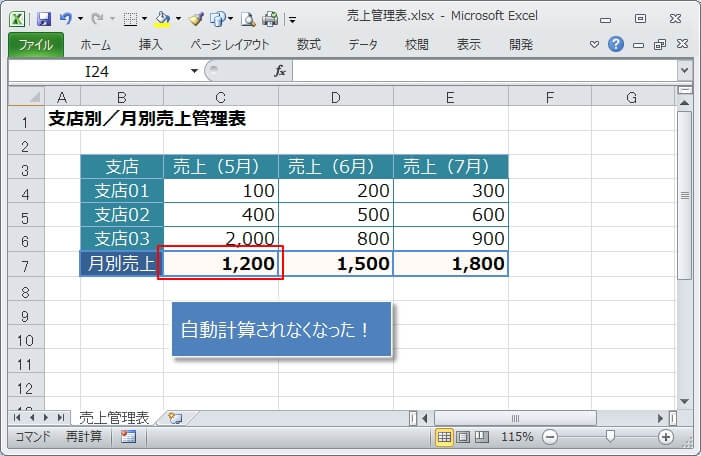
Task: Open the Undo history dropdown arrow
Action: point(80,19)
